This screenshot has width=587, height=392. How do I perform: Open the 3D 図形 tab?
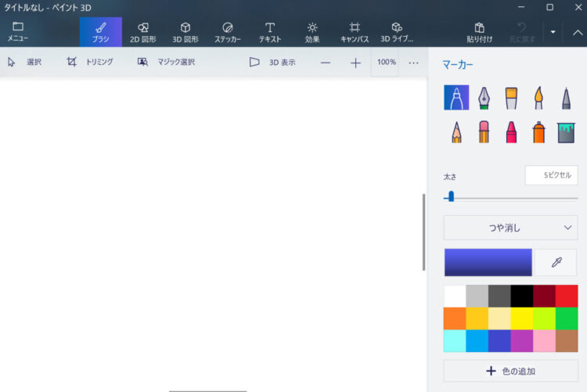coord(185,32)
